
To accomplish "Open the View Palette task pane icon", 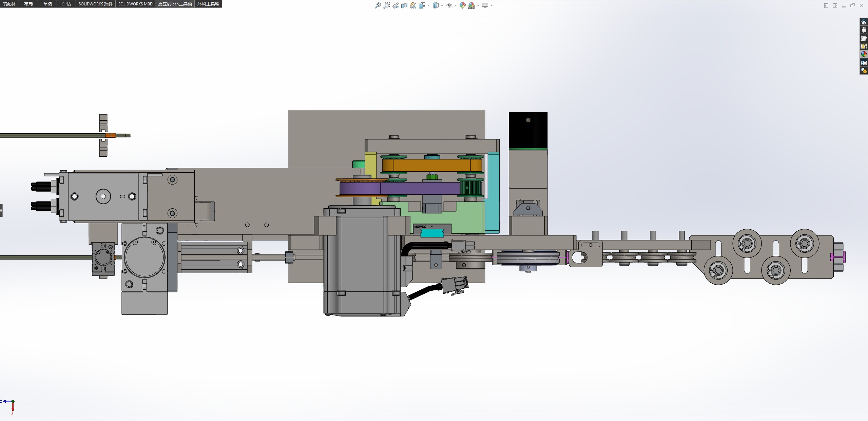I will pos(864,46).
